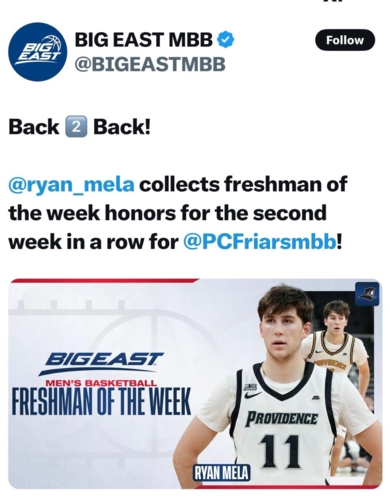Open the @ryan_mela mention

click(72, 184)
